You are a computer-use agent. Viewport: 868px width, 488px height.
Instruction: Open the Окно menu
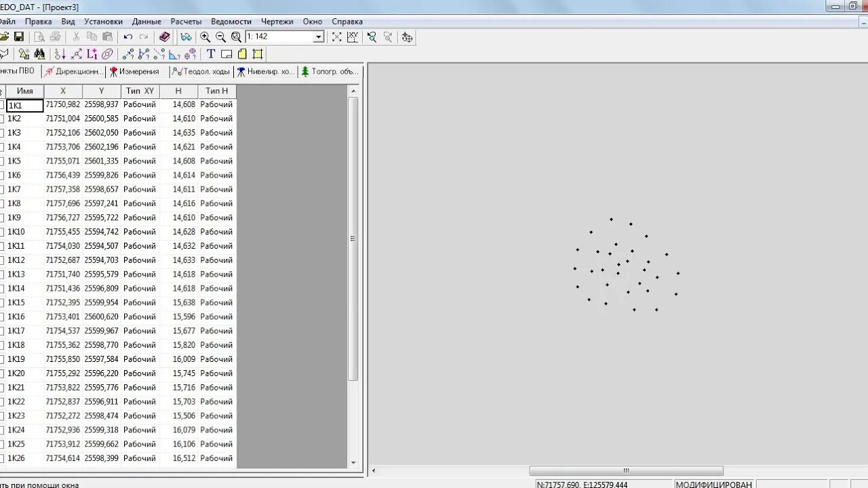point(313,22)
